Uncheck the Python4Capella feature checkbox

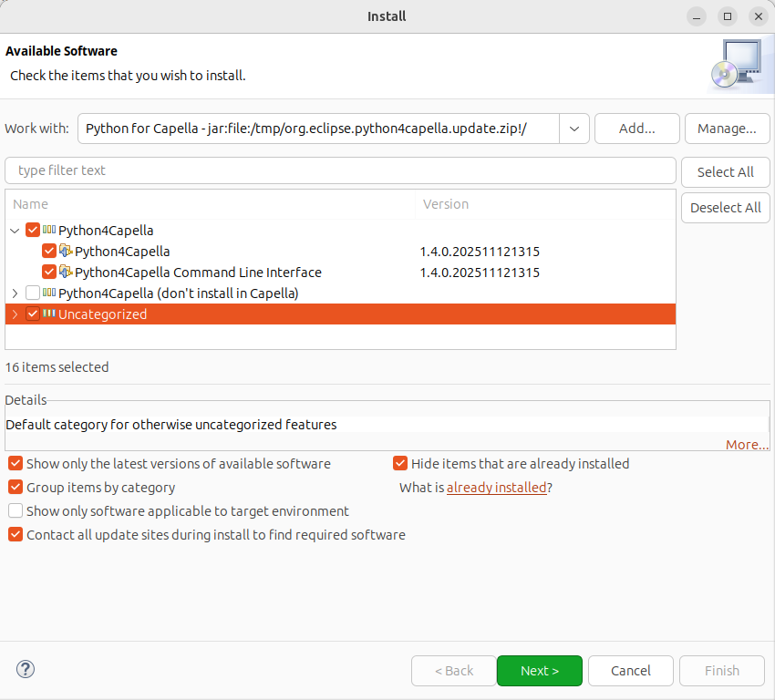tap(49, 251)
